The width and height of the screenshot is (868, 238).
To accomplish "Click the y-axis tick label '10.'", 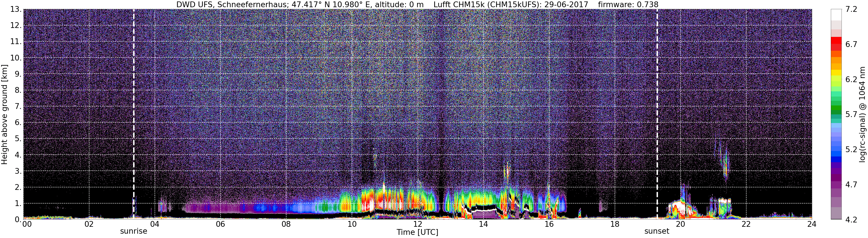I will [x=16, y=58].
